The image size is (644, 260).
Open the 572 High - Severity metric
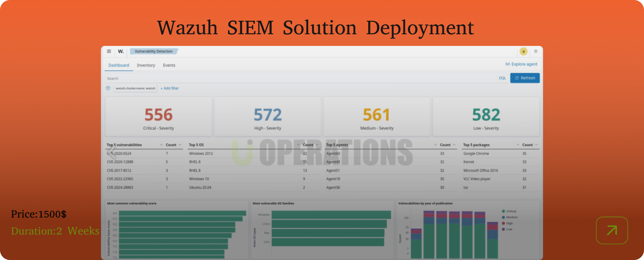pyautogui.click(x=268, y=116)
